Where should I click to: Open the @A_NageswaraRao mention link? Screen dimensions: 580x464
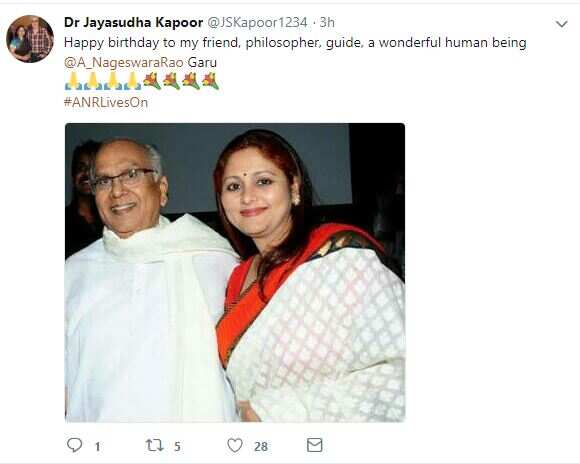[x=124, y=62]
